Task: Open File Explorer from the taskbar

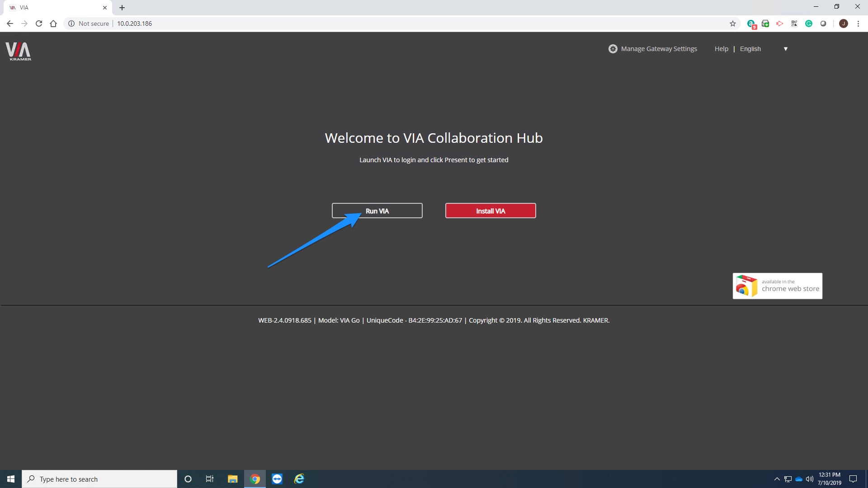Action: 232,479
